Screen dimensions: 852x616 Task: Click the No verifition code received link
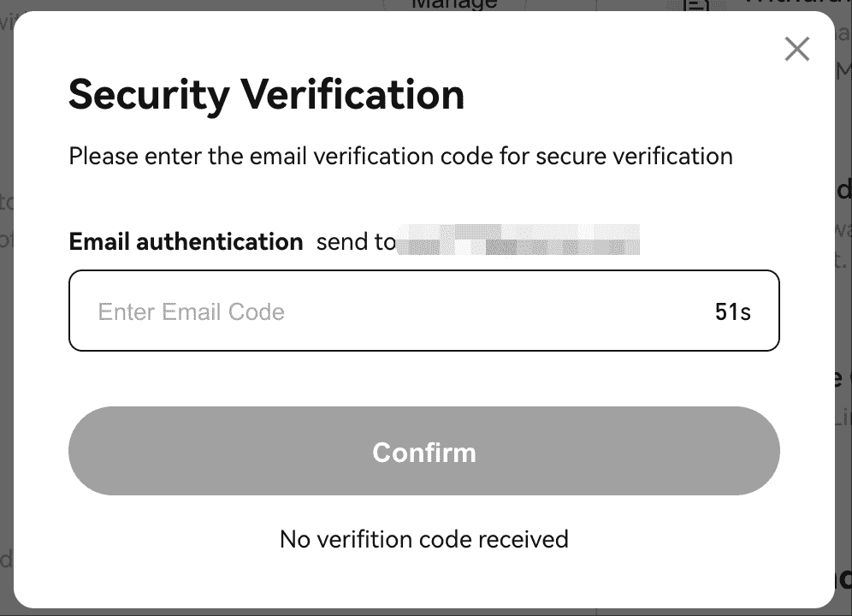(423, 539)
